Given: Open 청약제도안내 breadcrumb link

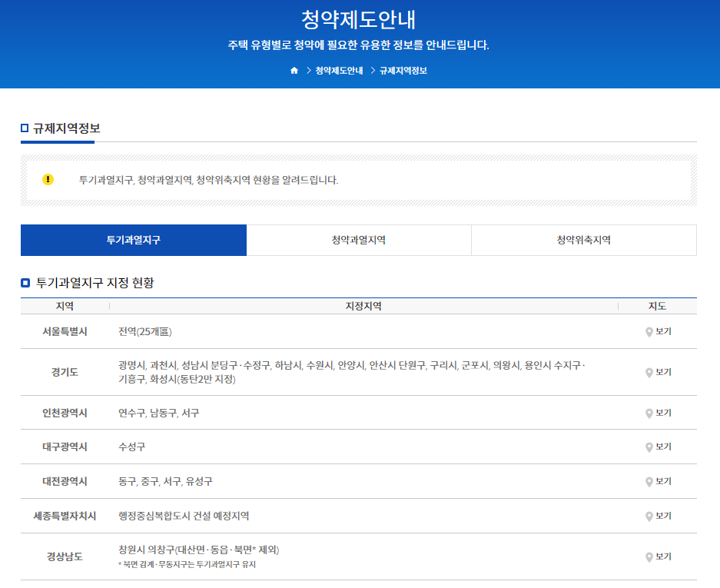Looking at the screenshot, I should [339, 70].
